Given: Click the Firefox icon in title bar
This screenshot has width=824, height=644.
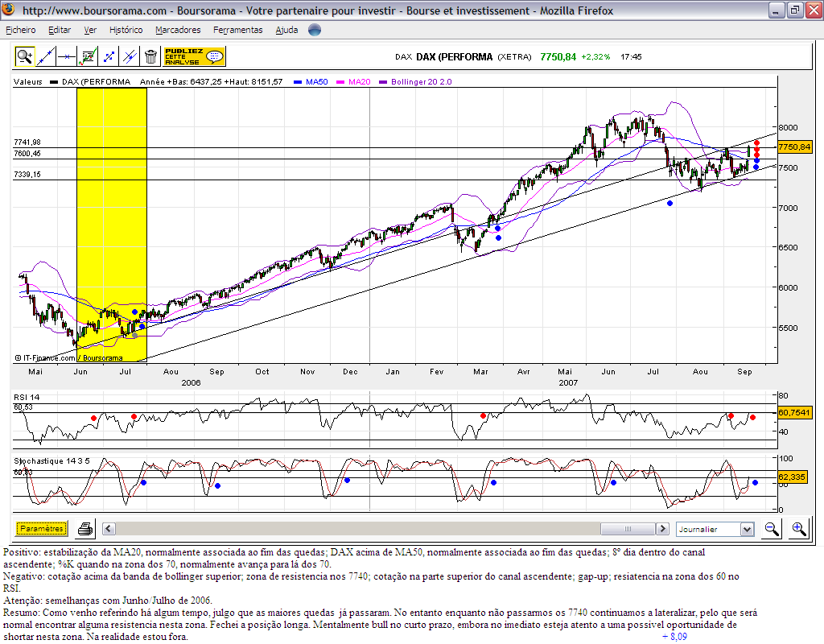Looking at the screenshot, I should click(x=9, y=10).
